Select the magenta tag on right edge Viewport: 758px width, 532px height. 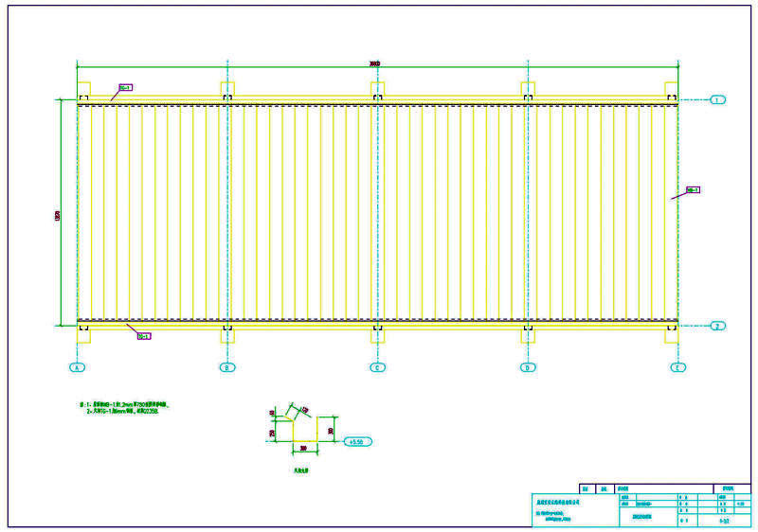point(692,190)
